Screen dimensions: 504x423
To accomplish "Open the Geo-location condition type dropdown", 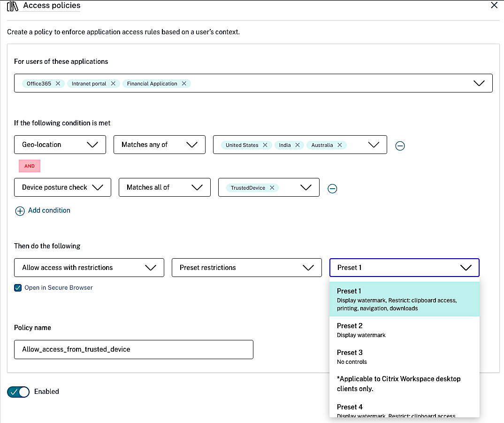I will tap(60, 145).
